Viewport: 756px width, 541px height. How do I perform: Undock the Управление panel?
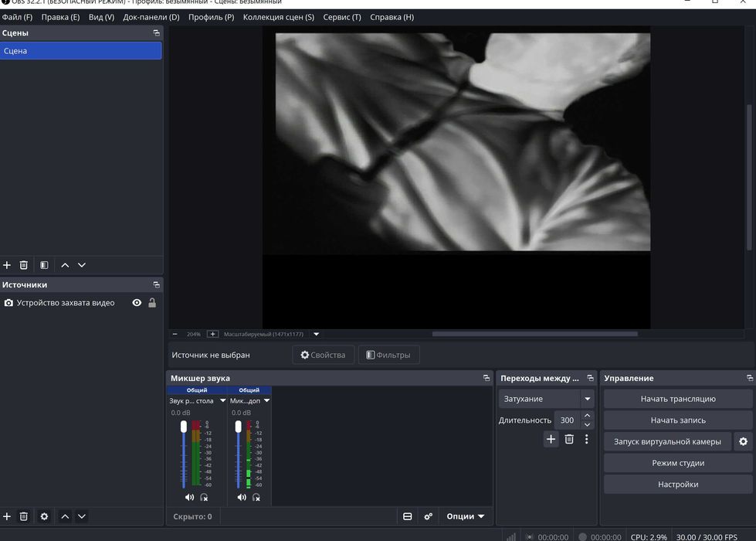click(x=750, y=378)
